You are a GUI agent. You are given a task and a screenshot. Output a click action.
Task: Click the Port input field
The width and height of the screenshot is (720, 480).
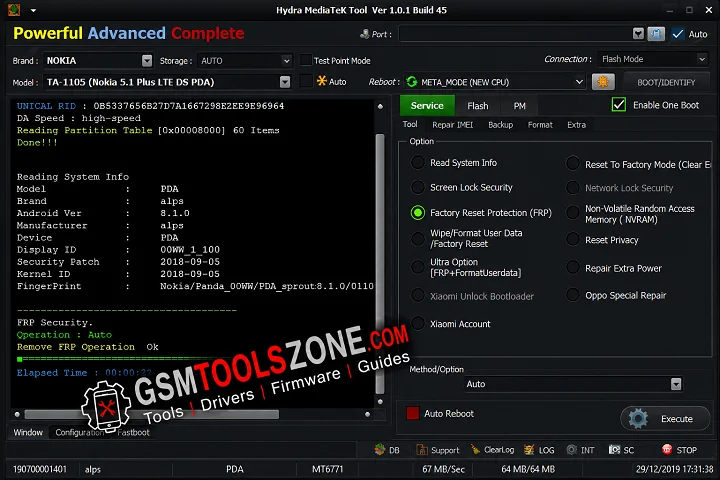pyautogui.click(x=515, y=34)
